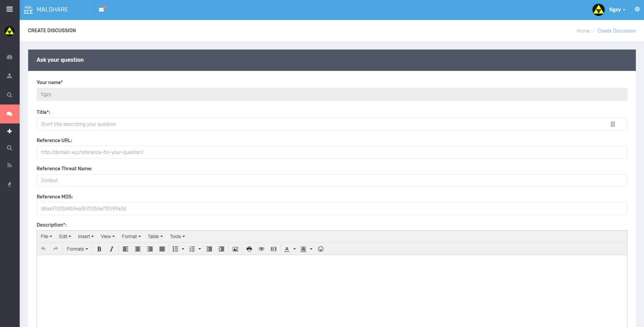Expand the bullet list style arrow
Screen dimensions: 644x327
[x=183, y=249]
